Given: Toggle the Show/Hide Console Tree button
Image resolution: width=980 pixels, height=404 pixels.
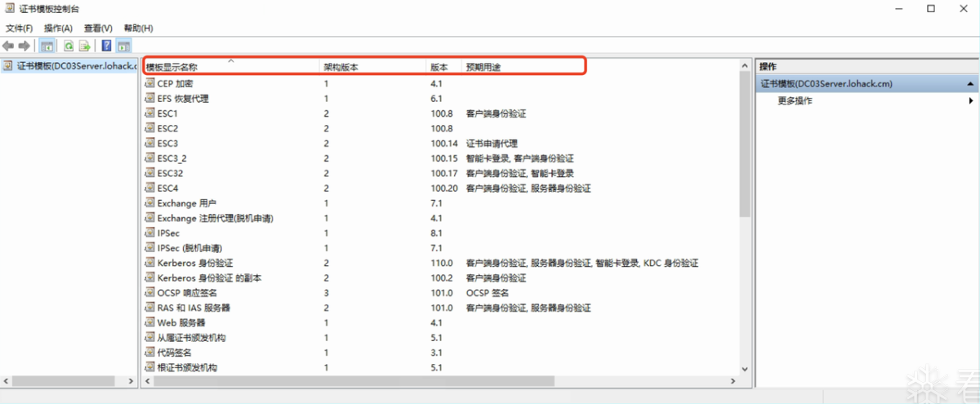Looking at the screenshot, I should click(x=47, y=46).
